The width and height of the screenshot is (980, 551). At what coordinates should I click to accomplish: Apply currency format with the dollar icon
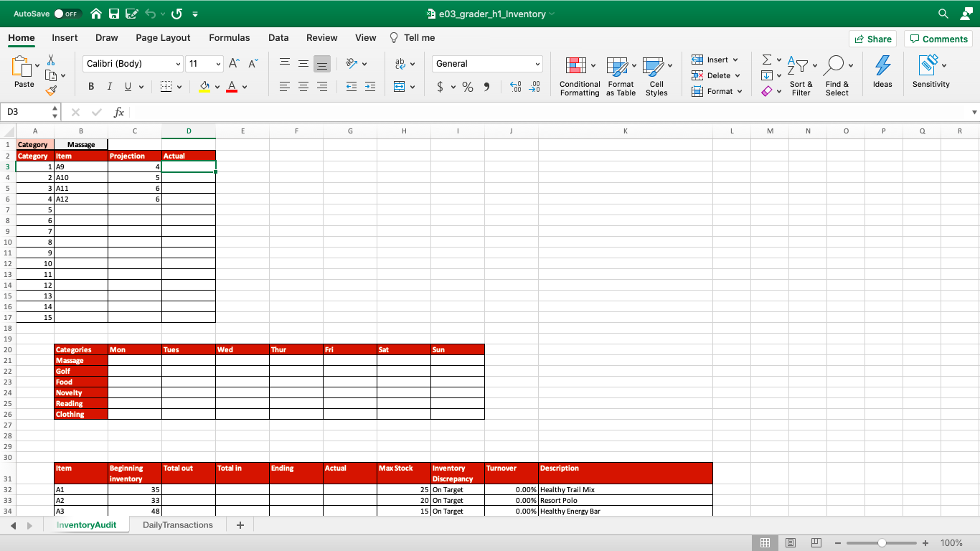coord(440,87)
